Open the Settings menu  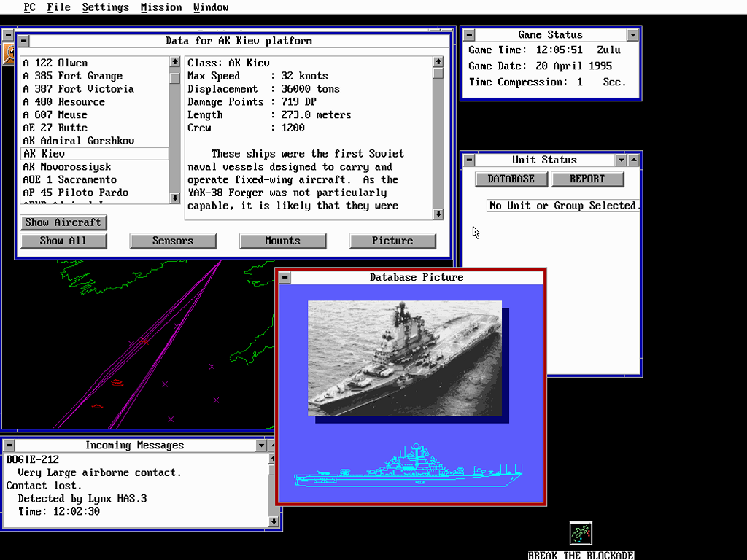pyautogui.click(x=105, y=7)
